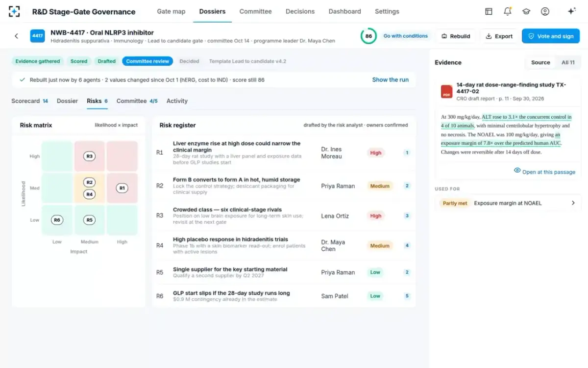This screenshot has width=588, height=368.
Task: Click the score ring showing 86
Action: (368, 36)
